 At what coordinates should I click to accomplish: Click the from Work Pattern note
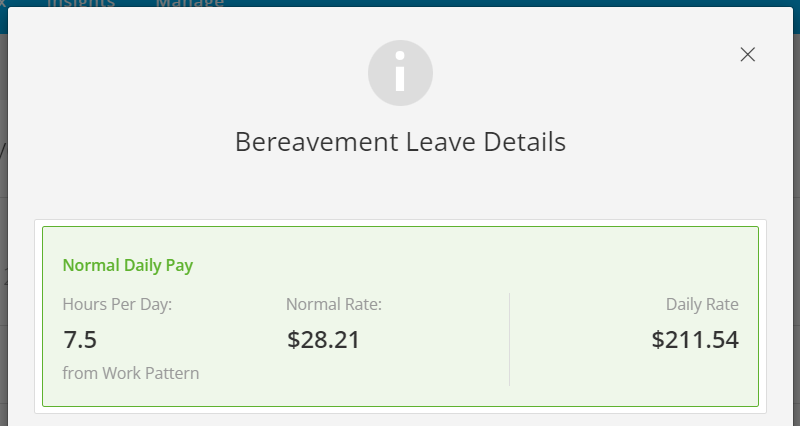pos(131,373)
